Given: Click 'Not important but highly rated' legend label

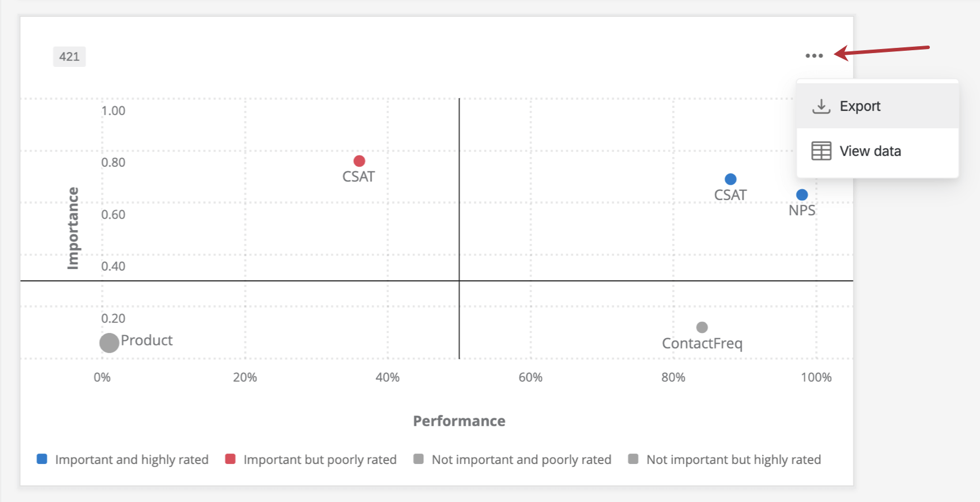Looking at the screenshot, I should pos(733,460).
